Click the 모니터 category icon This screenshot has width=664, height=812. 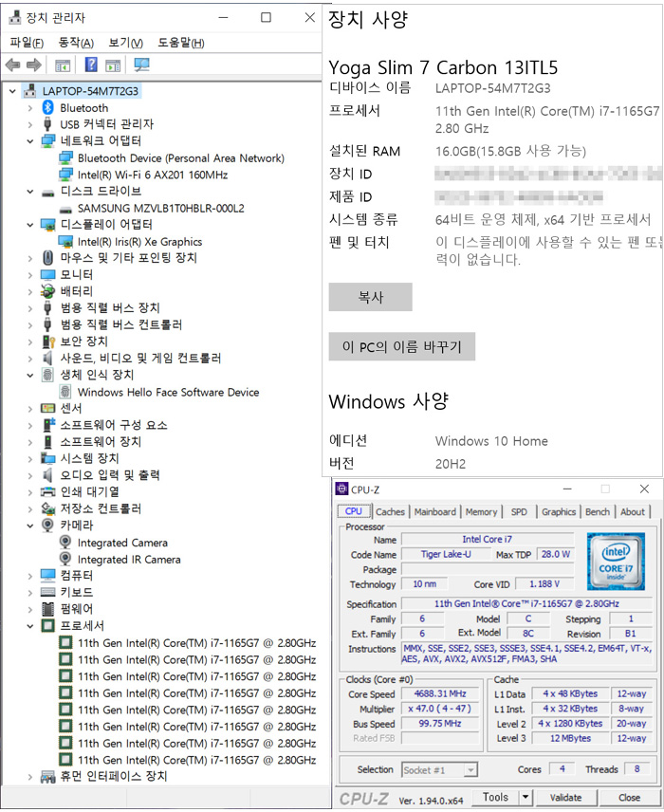(47, 274)
